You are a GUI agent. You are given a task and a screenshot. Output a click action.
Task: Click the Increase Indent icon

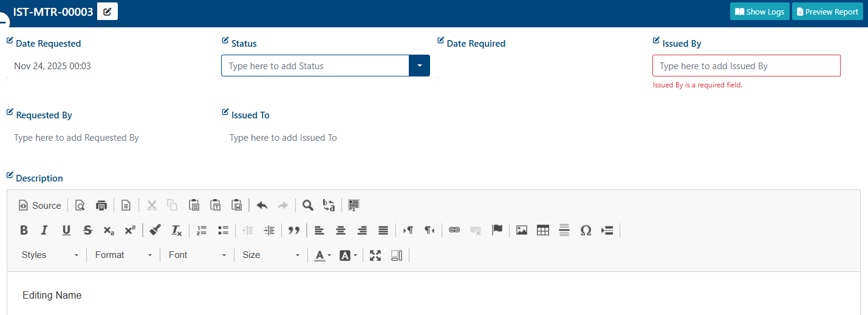coord(269,231)
